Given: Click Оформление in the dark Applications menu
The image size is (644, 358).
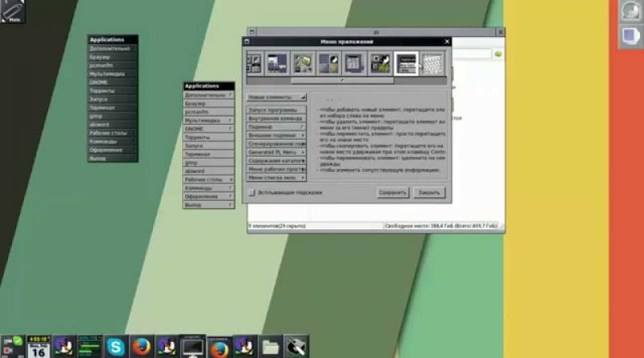Looking at the screenshot, I should pyautogui.click(x=113, y=150).
